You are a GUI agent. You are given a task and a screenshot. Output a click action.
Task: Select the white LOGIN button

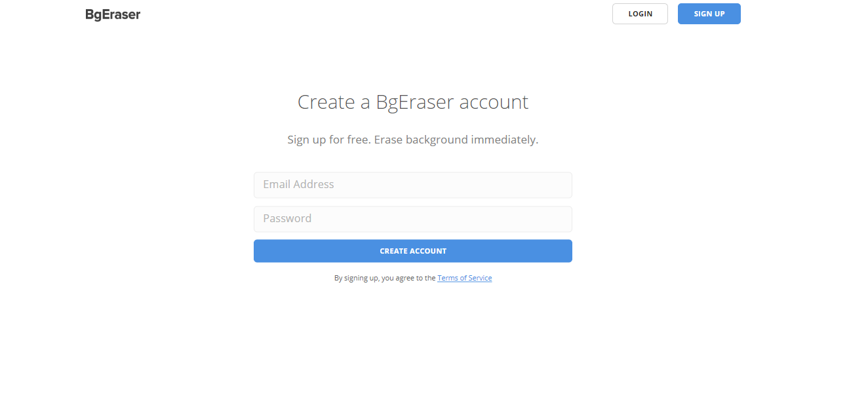640,14
